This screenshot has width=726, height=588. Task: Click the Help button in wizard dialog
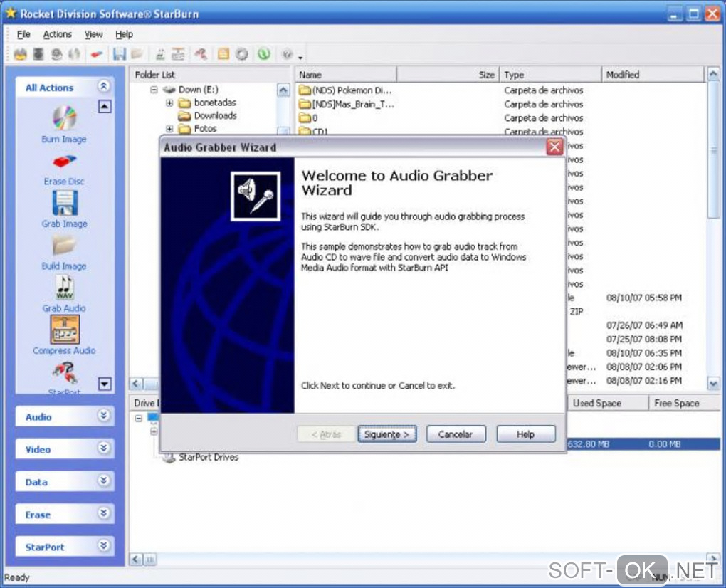526,434
